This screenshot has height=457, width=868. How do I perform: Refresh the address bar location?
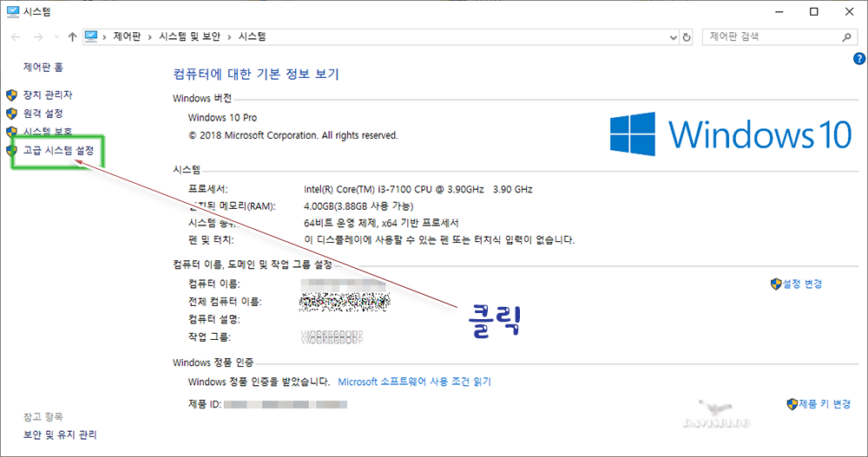[687, 37]
